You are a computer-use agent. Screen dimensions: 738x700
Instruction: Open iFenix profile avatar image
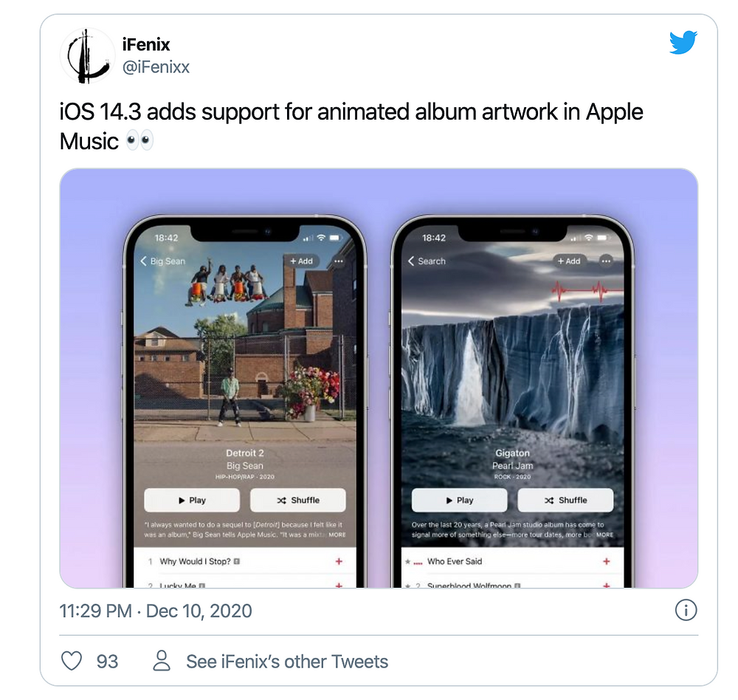(x=88, y=55)
